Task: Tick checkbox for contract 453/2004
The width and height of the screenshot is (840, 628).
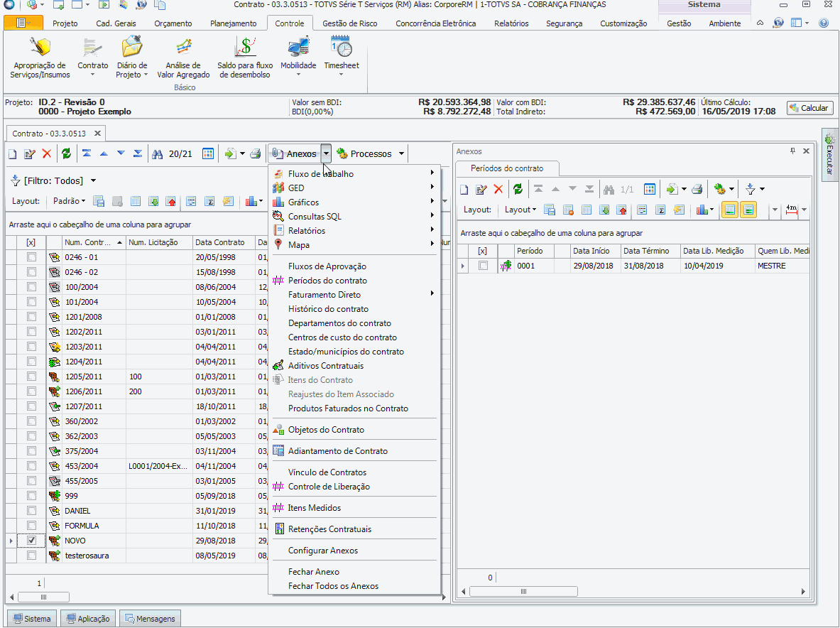Action: coord(32,466)
